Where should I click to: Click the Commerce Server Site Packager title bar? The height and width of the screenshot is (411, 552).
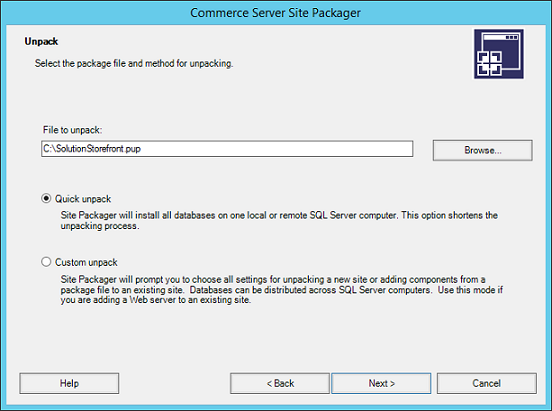click(276, 13)
